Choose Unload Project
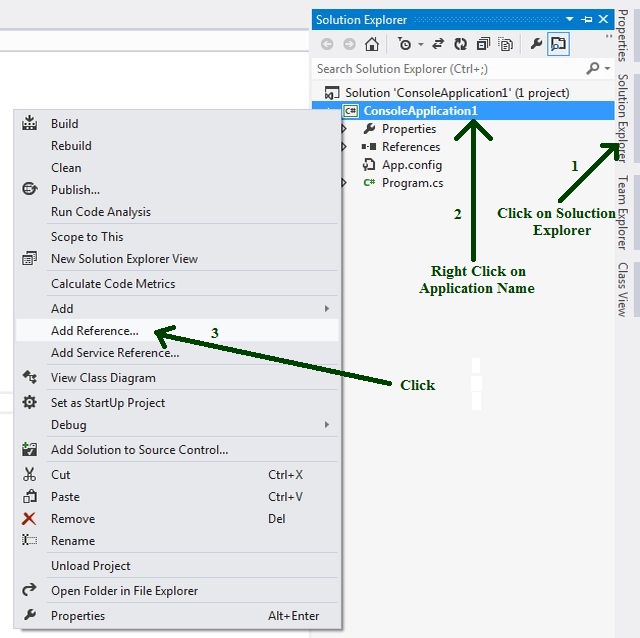 (x=178, y=566)
